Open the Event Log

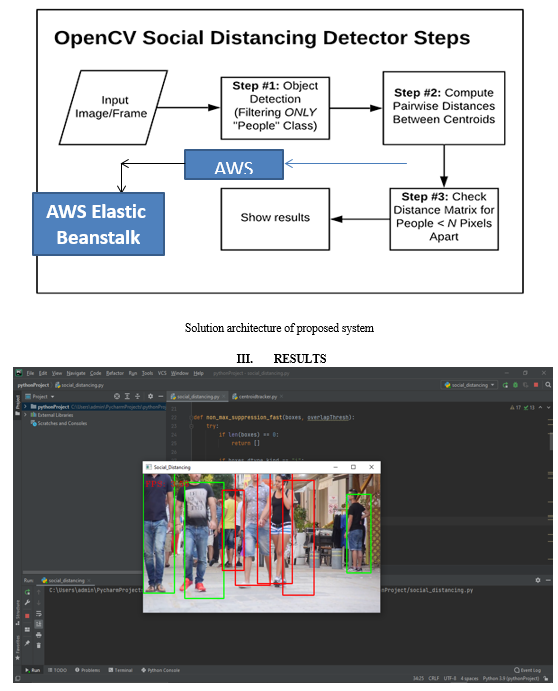527,670
